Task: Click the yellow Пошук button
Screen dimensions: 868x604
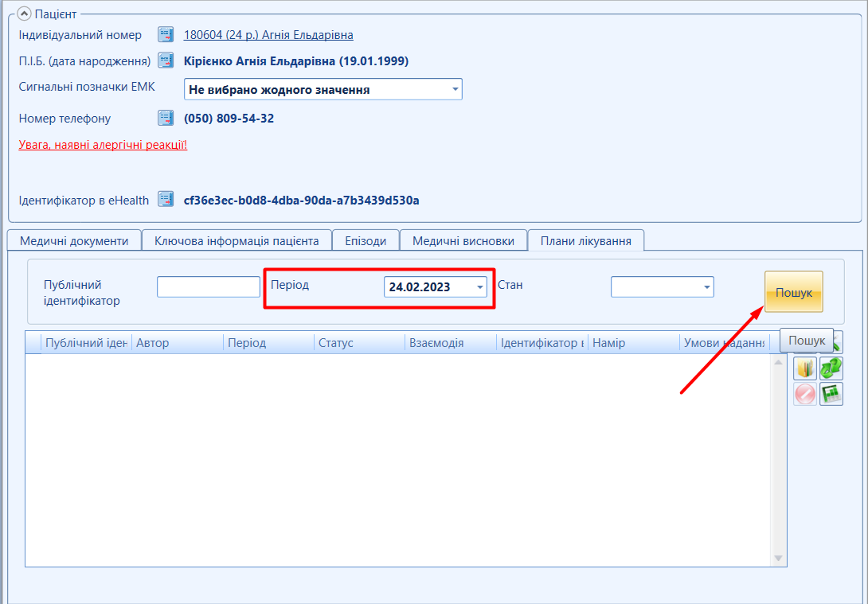Action: point(793,291)
